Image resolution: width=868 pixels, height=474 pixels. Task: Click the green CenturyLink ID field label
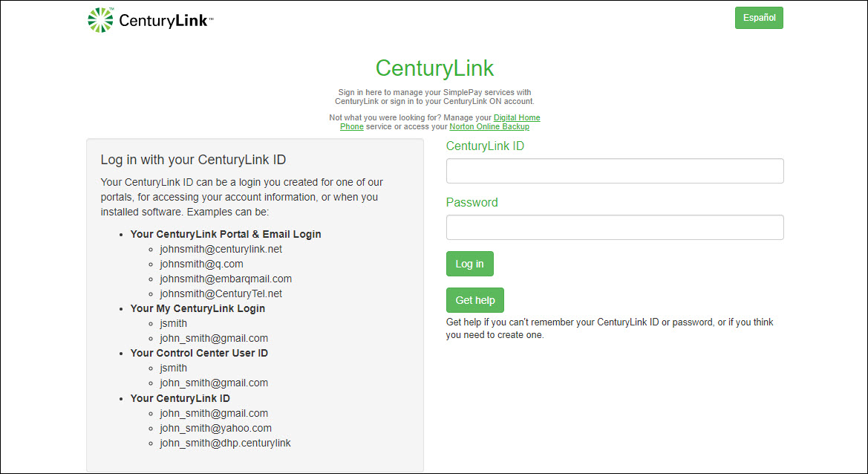tap(485, 146)
